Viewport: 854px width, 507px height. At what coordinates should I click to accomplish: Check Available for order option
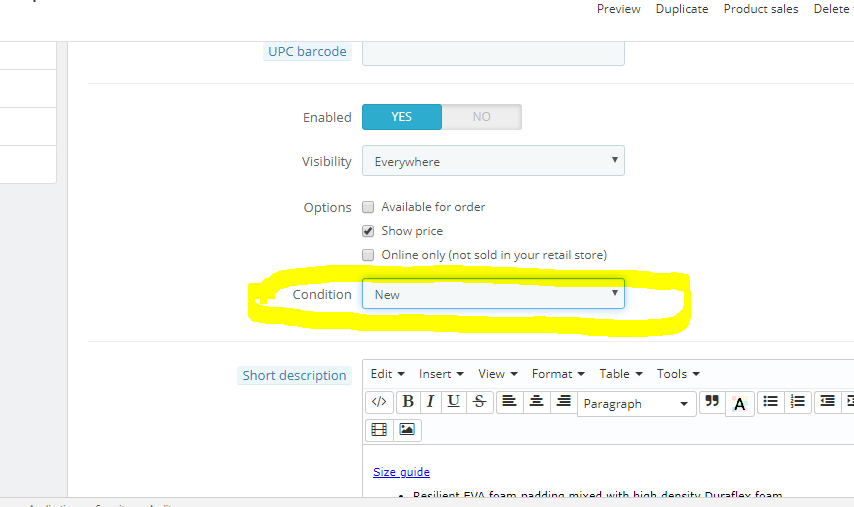tap(368, 207)
